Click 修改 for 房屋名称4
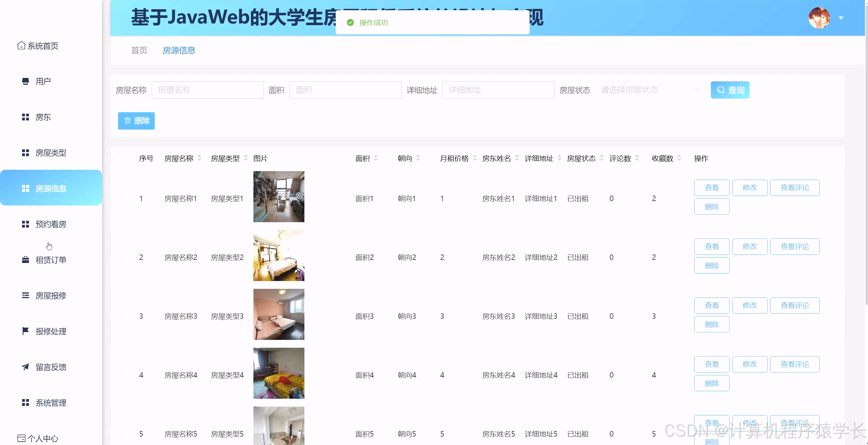The width and height of the screenshot is (868, 445). pyautogui.click(x=750, y=364)
